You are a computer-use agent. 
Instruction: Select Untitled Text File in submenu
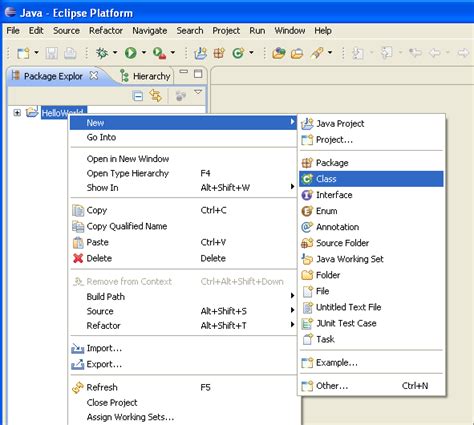[x=371, y=307]
